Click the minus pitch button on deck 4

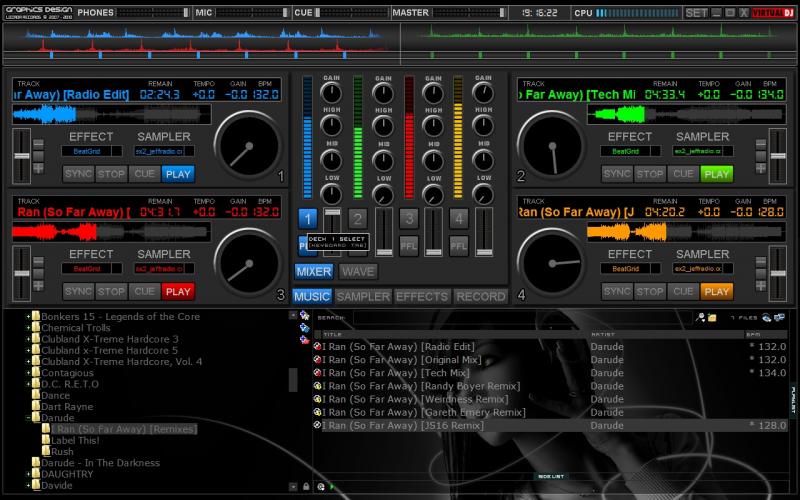(x=761, y=262)
